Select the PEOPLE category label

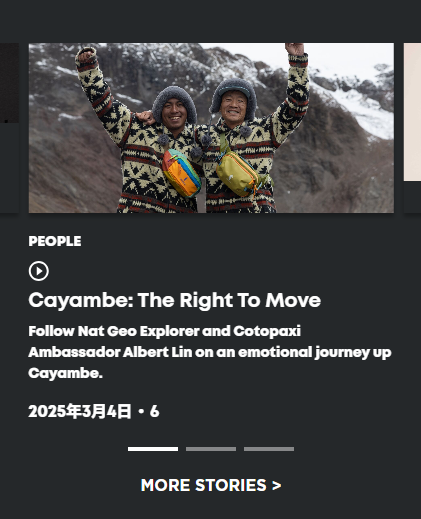(x=55, y=241)
